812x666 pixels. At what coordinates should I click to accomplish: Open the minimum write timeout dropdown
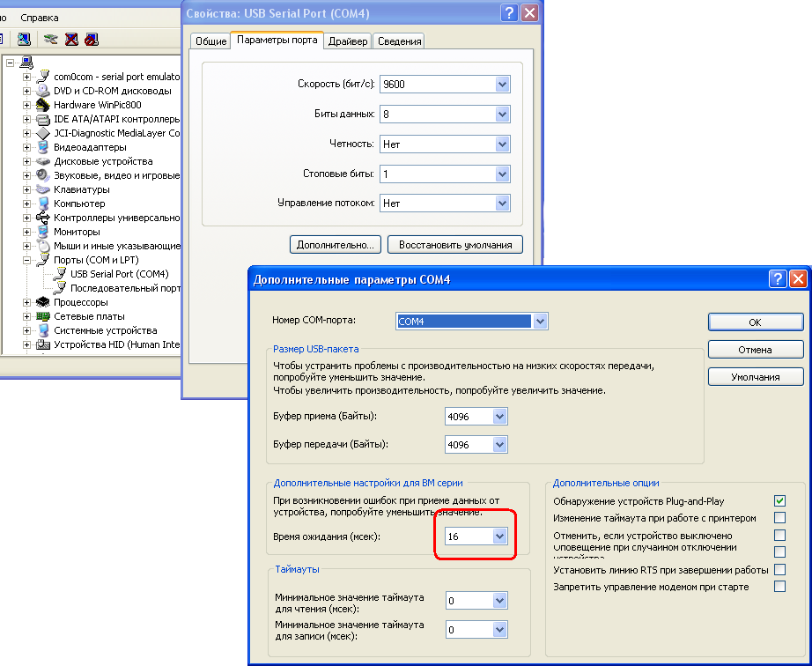(499, 630)
